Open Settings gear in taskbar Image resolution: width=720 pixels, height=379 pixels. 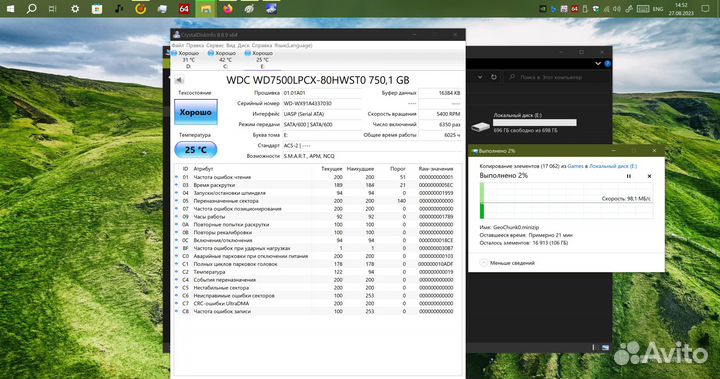[75, 8]
